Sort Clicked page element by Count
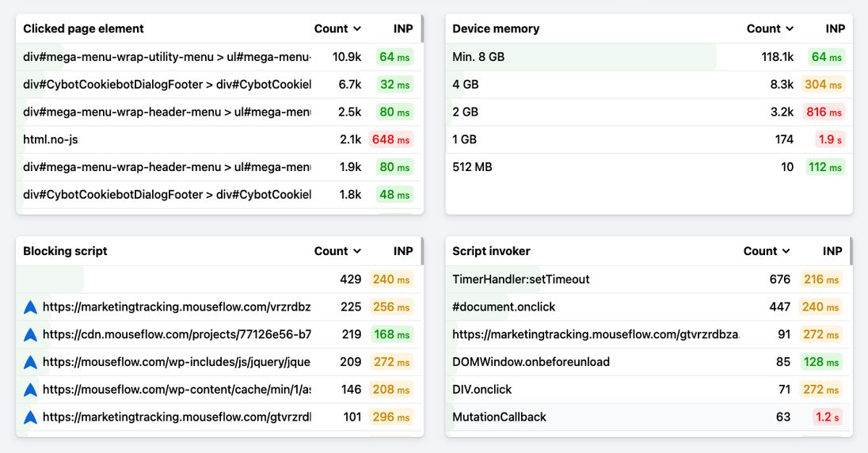This screenshot has height=453, width=868. (337, 29)
